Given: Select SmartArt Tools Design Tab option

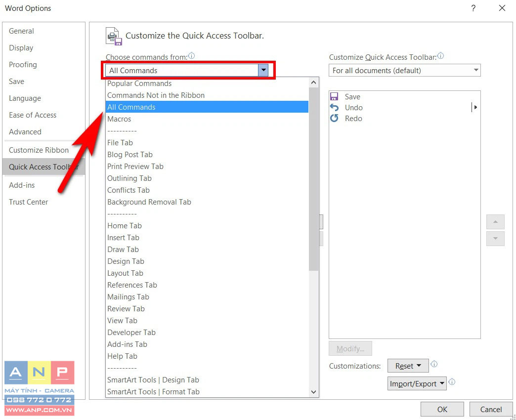Looking at the screenshot, I should coord(207,380).
